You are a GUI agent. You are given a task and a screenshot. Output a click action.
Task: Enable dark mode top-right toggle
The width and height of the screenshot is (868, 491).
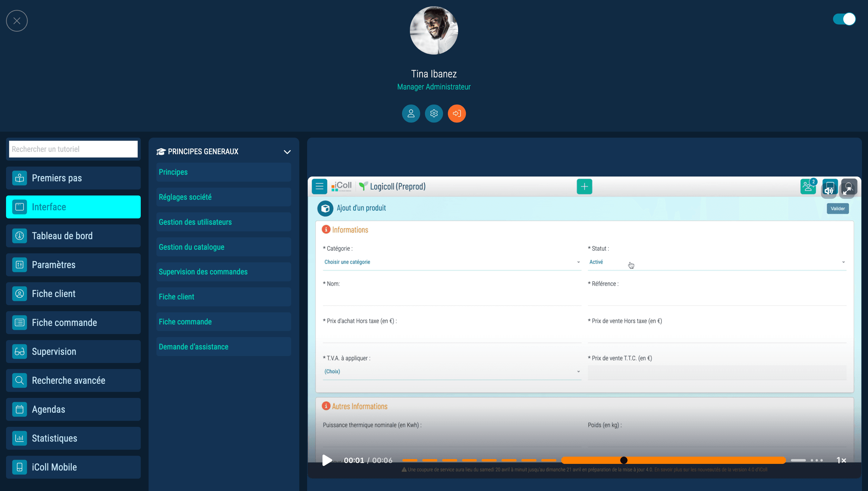pyautogui.click(x=845, y=19)
